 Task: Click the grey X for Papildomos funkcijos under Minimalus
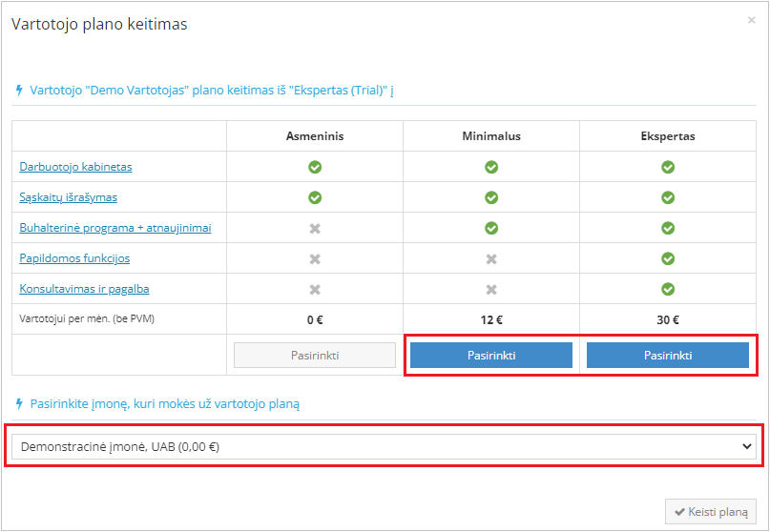(491, 258)
